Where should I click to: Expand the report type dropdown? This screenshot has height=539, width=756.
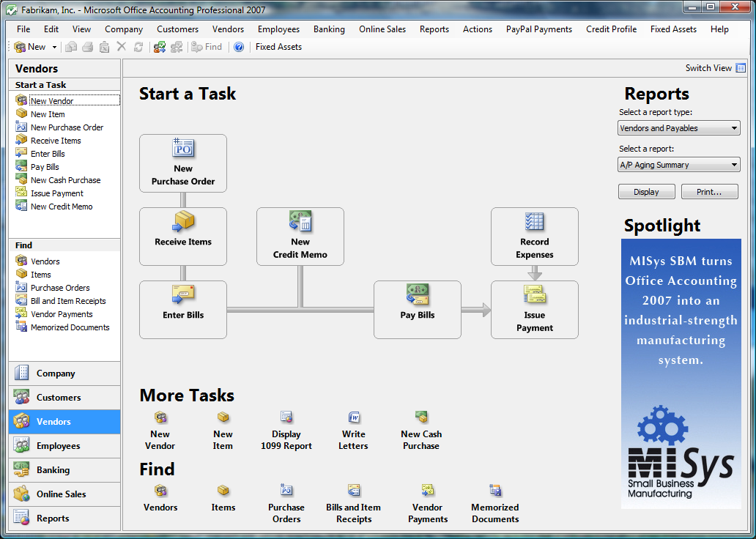(x=734, y=128)
